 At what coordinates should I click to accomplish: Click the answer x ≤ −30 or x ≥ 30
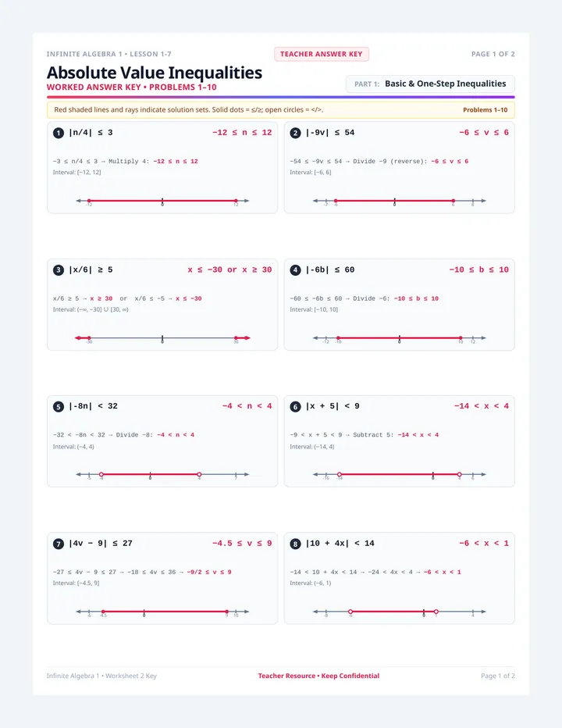229,269
